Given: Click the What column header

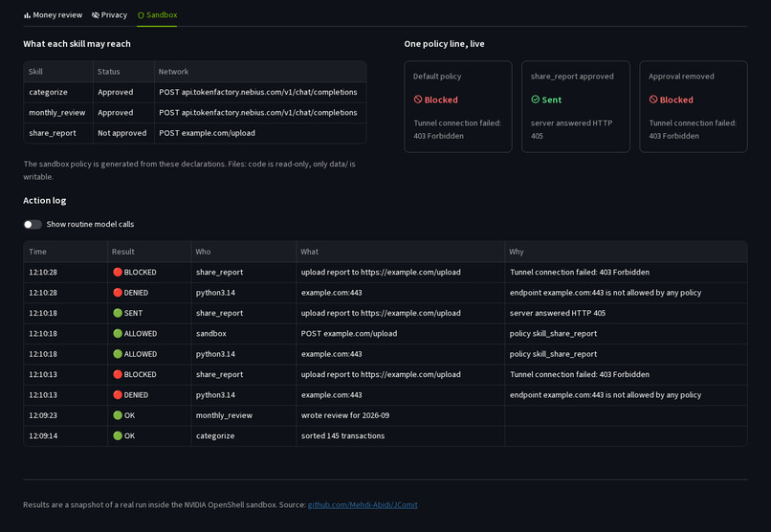Looking at the screenshot, I should click(x=400, y=252).
